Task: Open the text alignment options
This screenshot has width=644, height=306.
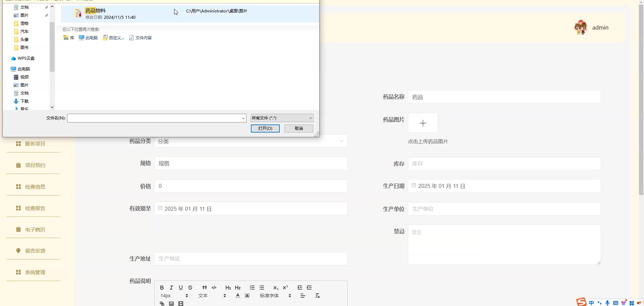Action: 303,296
